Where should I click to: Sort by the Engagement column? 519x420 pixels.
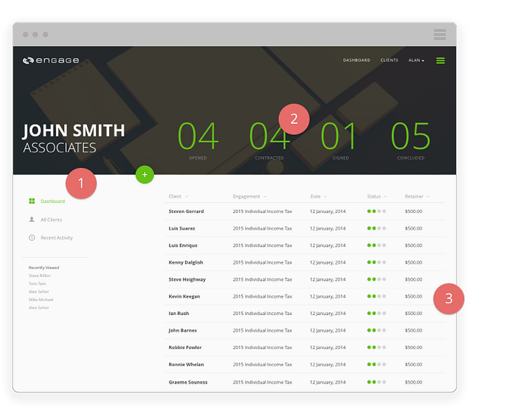(x=249, y=197)
